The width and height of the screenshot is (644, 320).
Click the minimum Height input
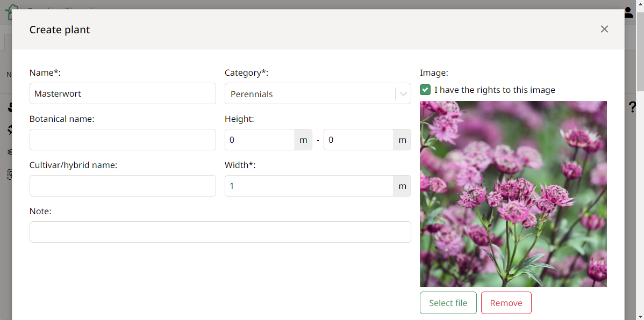pos(260,140)
